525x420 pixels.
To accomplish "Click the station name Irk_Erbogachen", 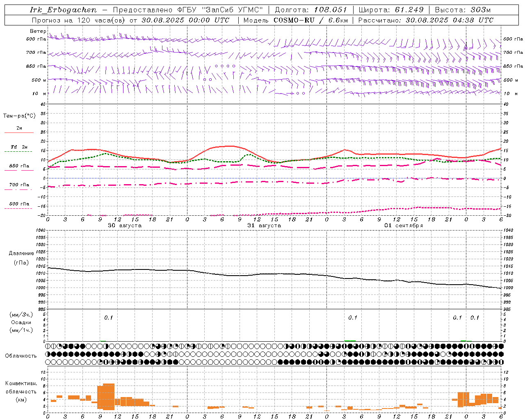I will pos(63,10).
